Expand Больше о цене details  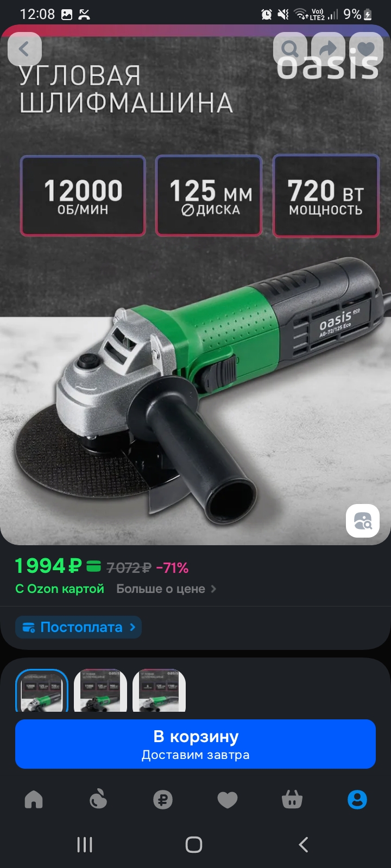pyautogui.click(x=166, y=589)
